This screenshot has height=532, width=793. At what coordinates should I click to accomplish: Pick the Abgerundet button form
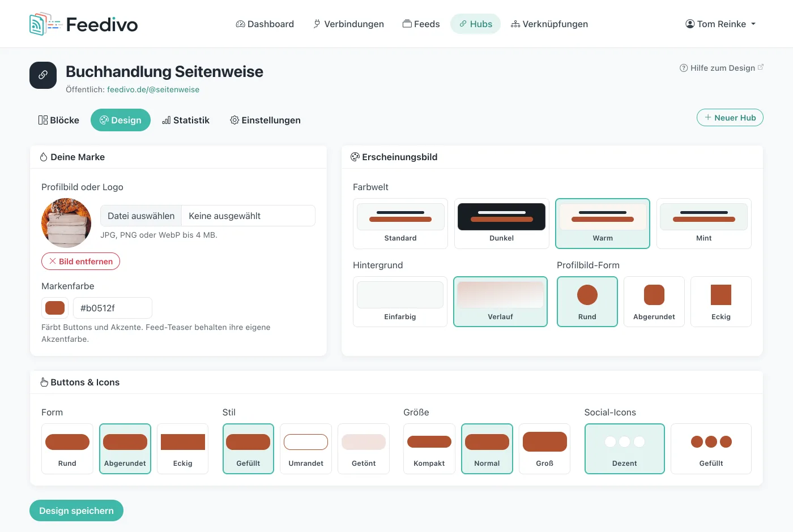[x=125, y=449]
